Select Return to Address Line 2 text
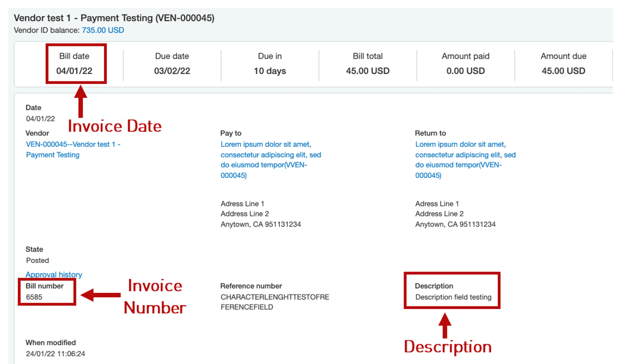 point(439,214)
